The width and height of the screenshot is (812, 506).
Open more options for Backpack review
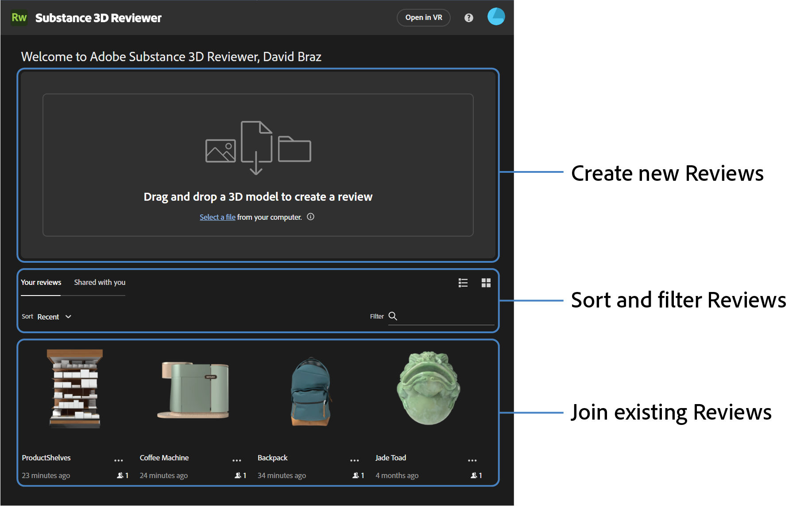pos(355,460)
